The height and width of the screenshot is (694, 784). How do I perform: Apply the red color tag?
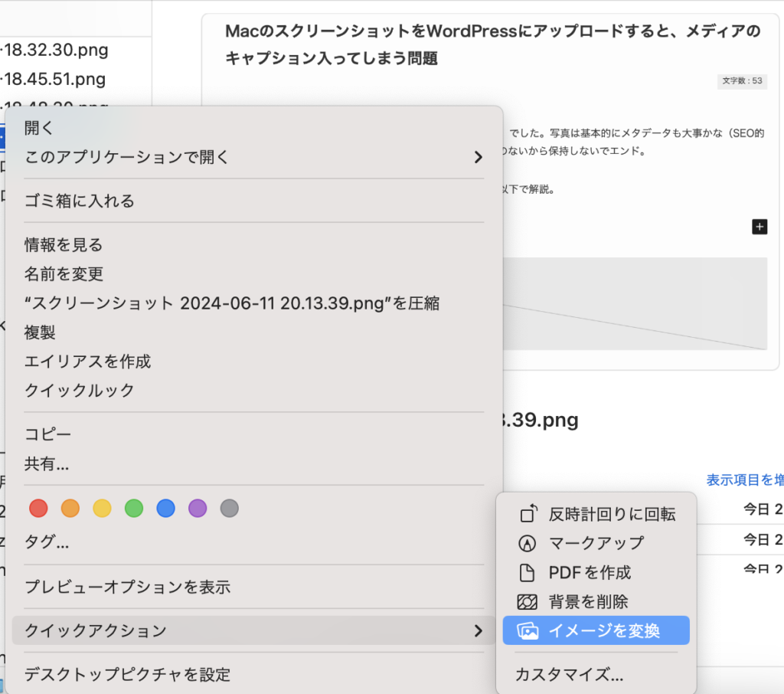tap(38, 508)
